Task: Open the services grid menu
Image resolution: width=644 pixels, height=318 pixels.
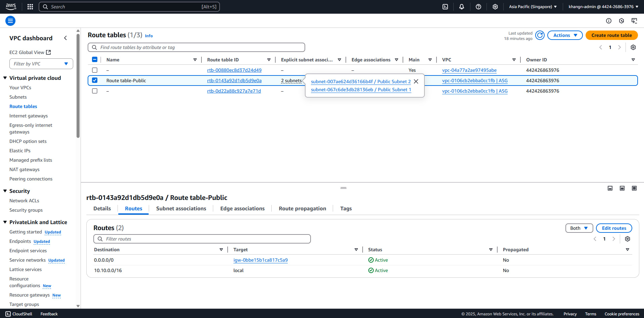Action: (30, 7)
